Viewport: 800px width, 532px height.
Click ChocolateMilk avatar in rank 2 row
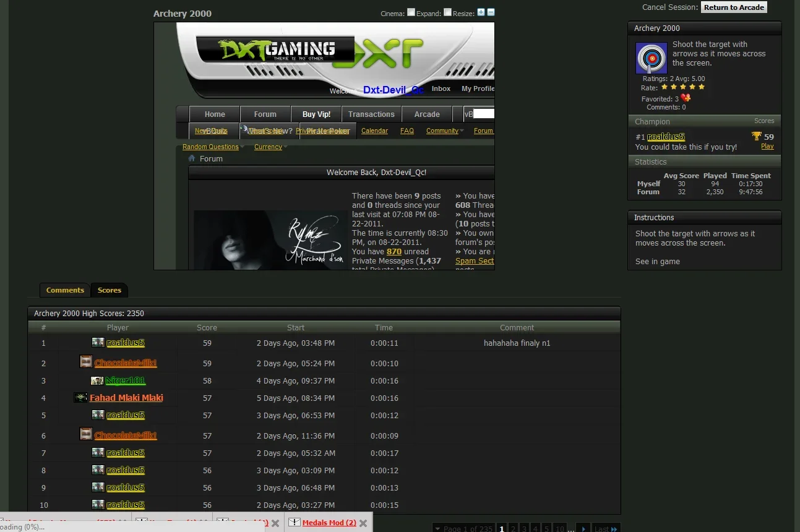coord(86,361)
